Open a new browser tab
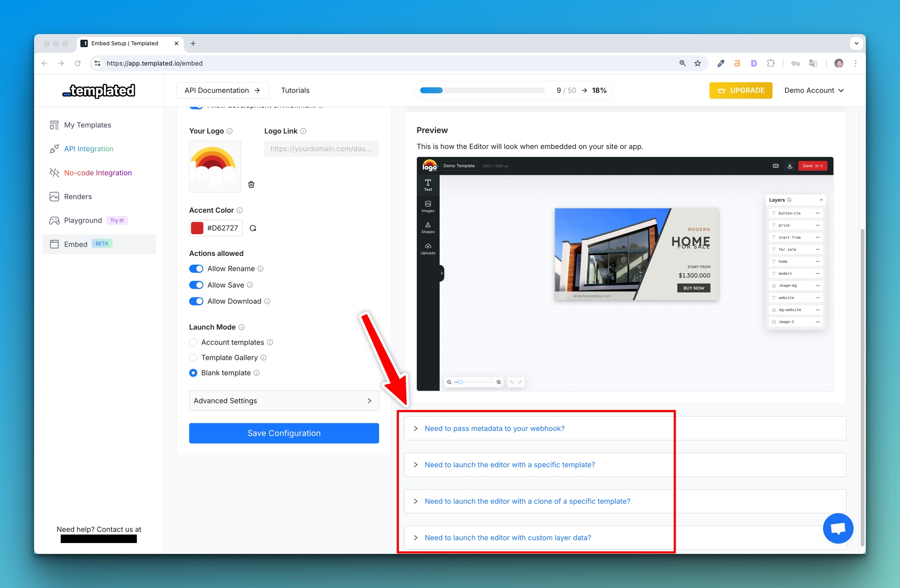900x588 pixels. pyautogui.click(x=193, y=43)
